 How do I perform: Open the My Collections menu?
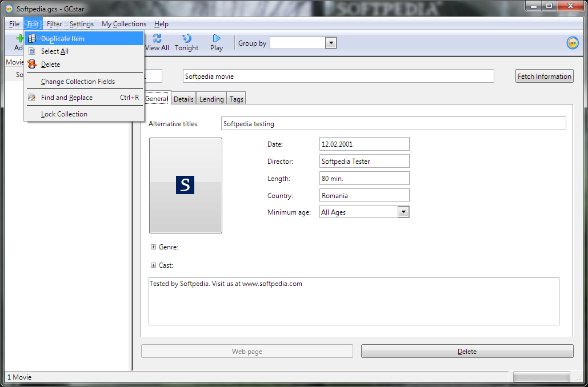[124, 24]
